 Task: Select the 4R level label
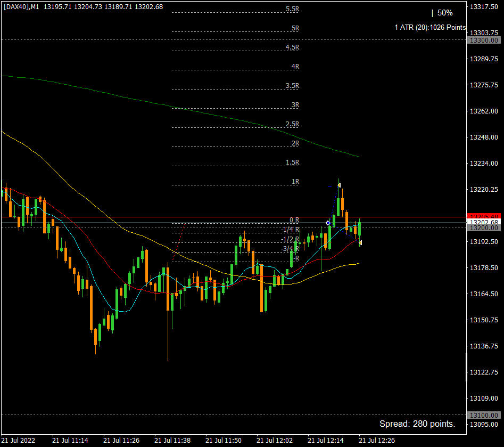tap(295, 67)
